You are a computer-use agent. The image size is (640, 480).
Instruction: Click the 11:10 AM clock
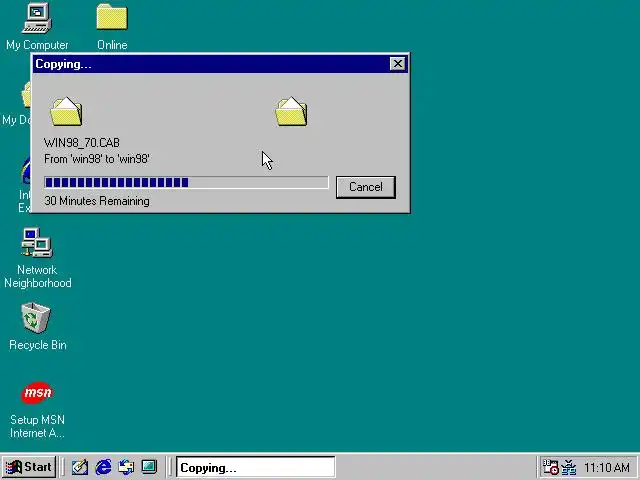tap(607, 467)
